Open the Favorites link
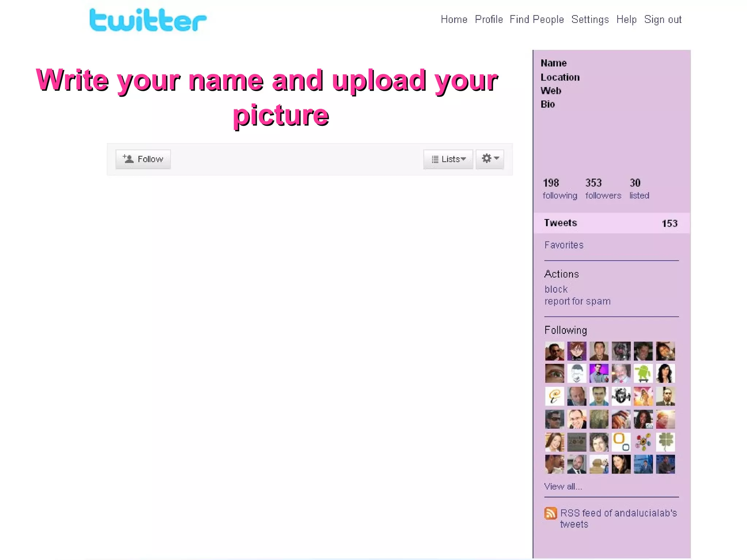Screen dimensions: 747x560 click(564, 245)
